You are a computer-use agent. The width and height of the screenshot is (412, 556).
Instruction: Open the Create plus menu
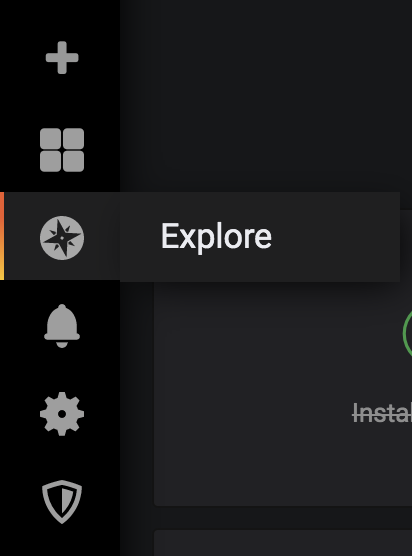click(x=62, y=58)
